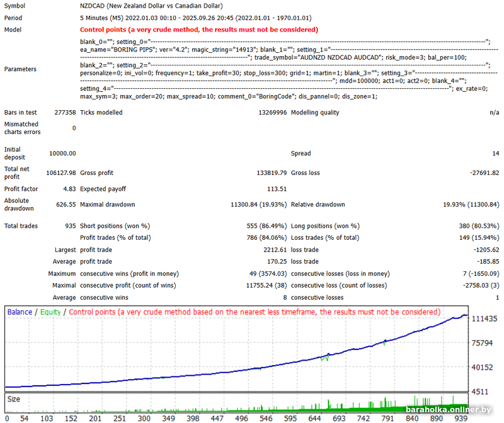
Task: Select the Initial deposit value 10000.00
Action: tap(62, 153)
